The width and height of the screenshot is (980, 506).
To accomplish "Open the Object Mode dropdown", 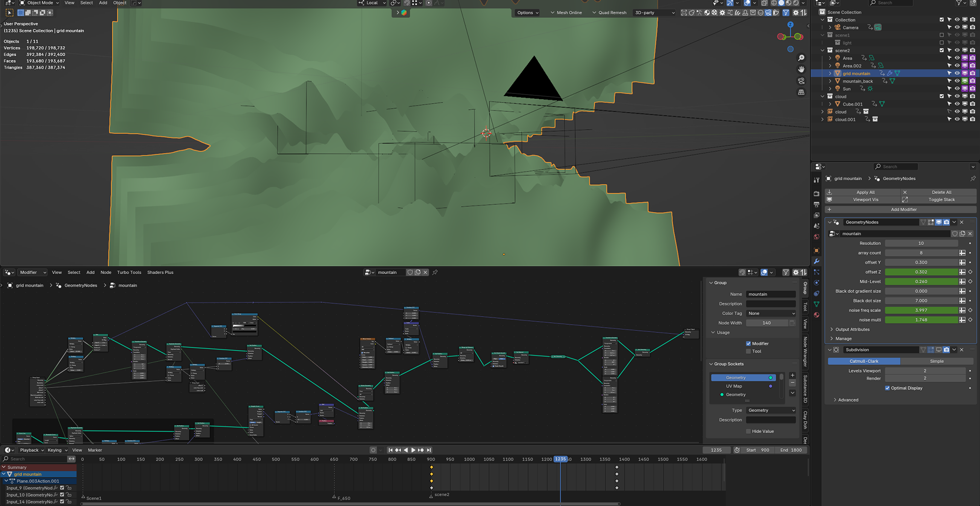I will [39, 3].
